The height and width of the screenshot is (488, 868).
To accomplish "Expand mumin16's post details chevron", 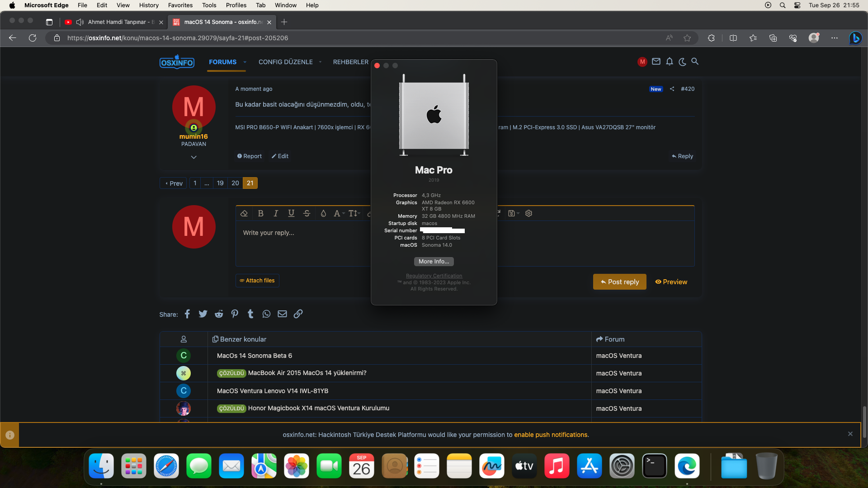I will pos(193,157).
